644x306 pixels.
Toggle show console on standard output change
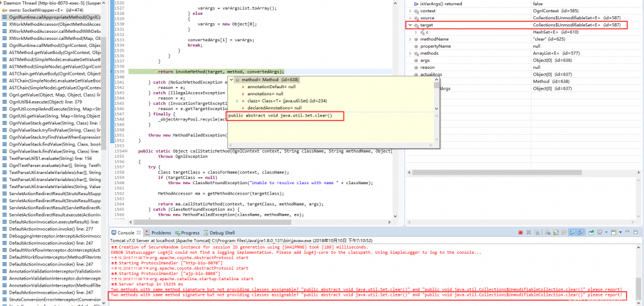point(572,233)
